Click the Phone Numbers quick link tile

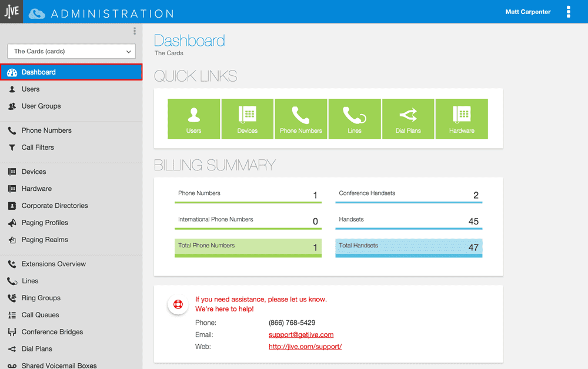[x=301, y=119]
